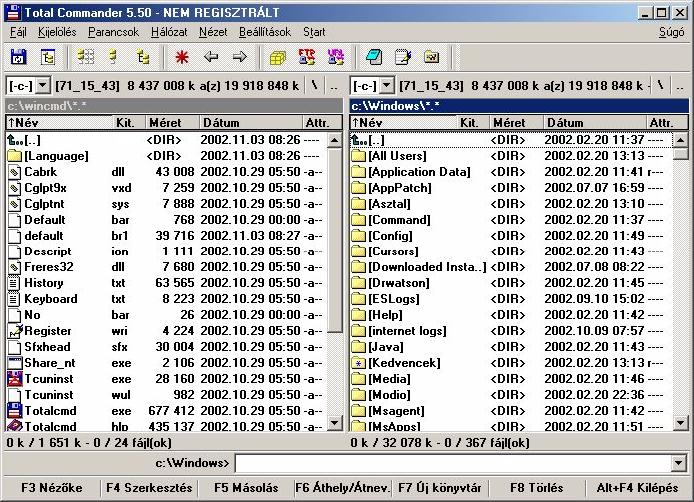This screenshot has width=694, height=502.
Task: Select the Keyboard txt file row
Action: (x=167, y=299)
